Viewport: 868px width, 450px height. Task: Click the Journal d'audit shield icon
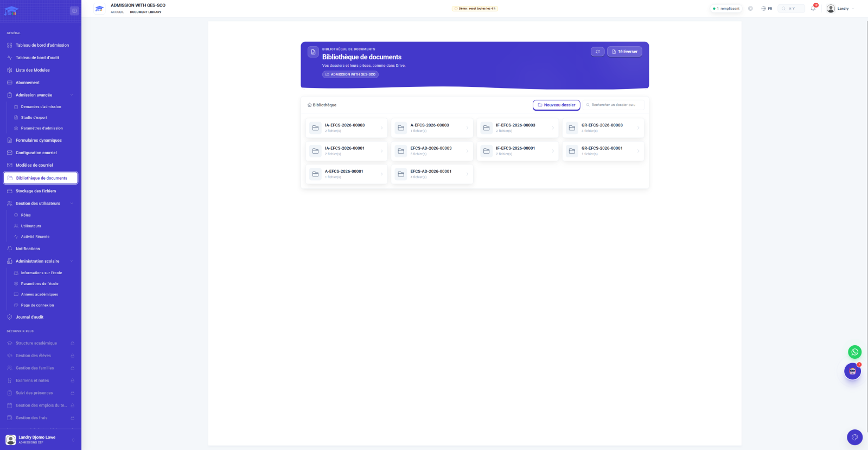coord(9,317)
